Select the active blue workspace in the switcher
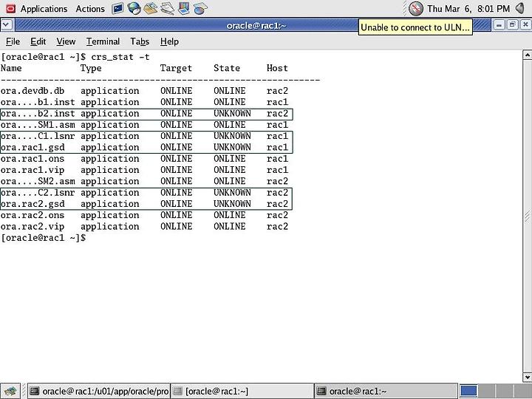Screen dimensions: 532x399 coord(469,391)
